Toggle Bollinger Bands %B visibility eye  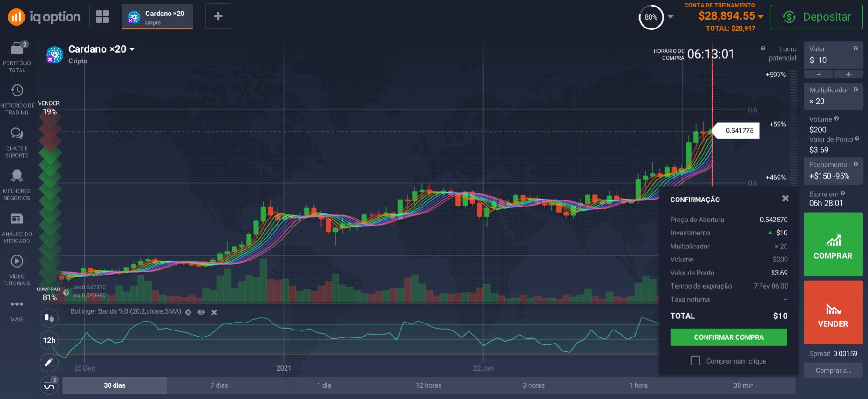point(201,312)
